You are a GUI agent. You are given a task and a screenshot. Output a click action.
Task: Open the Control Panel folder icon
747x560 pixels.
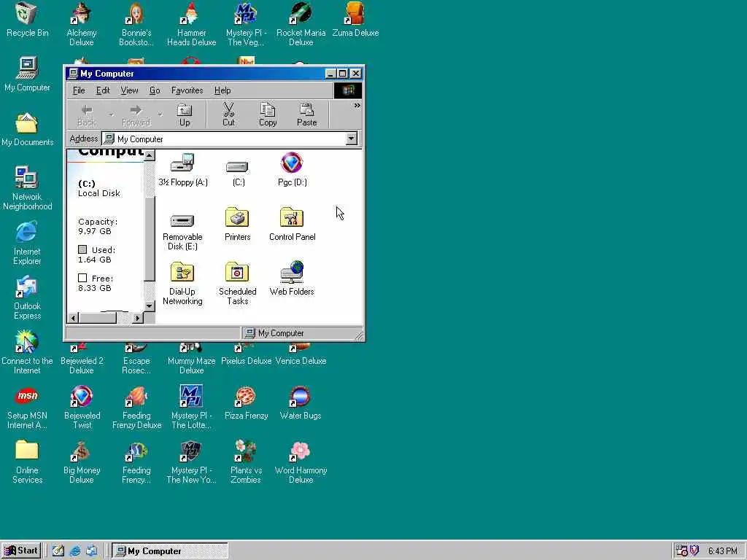292,225
